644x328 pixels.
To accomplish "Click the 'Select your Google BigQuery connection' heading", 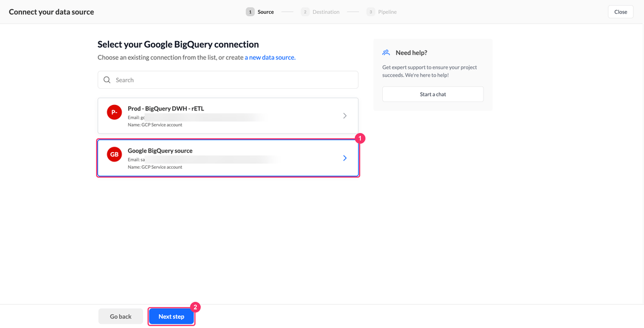I will coord(178,44).
